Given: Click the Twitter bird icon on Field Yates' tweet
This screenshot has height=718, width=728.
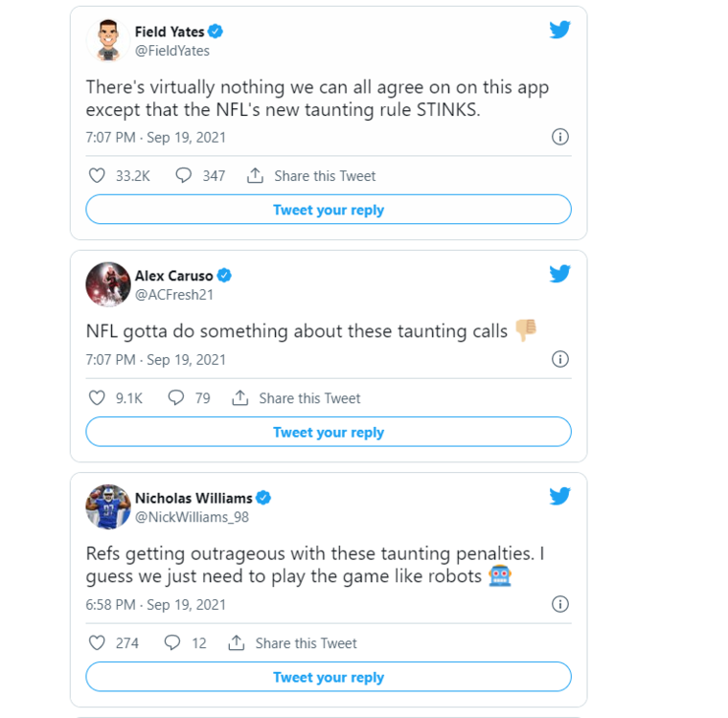Looking at the screenshot, I should coord(560,30).
